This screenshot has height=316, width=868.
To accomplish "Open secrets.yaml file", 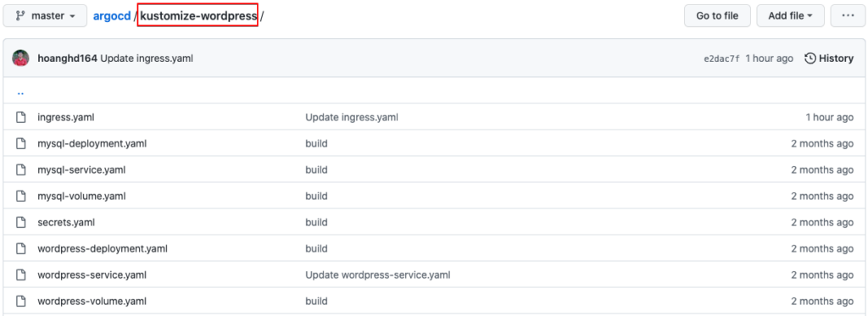I will (x=66, y=223).
